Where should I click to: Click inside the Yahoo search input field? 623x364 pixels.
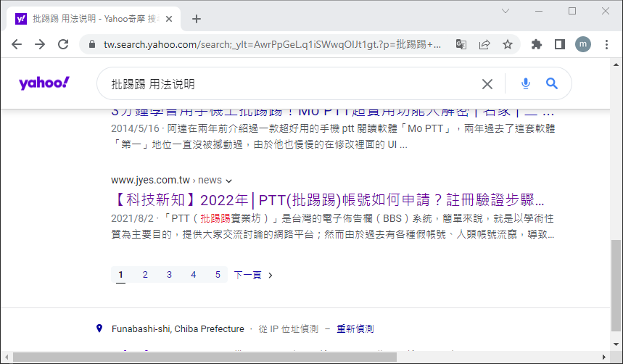pyautogui.click(x=294, y=84)
